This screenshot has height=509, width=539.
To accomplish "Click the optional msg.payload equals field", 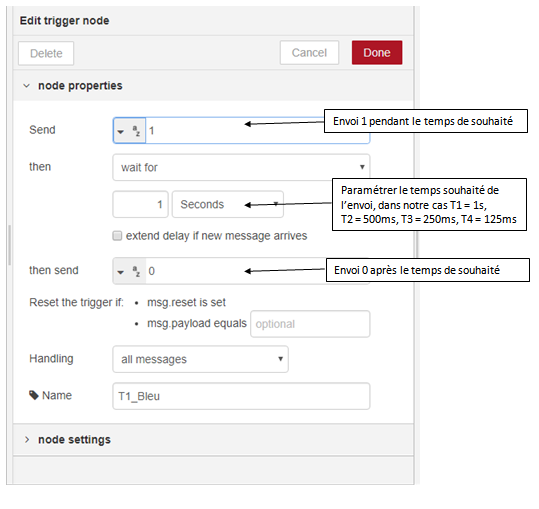I will [310, 324].
